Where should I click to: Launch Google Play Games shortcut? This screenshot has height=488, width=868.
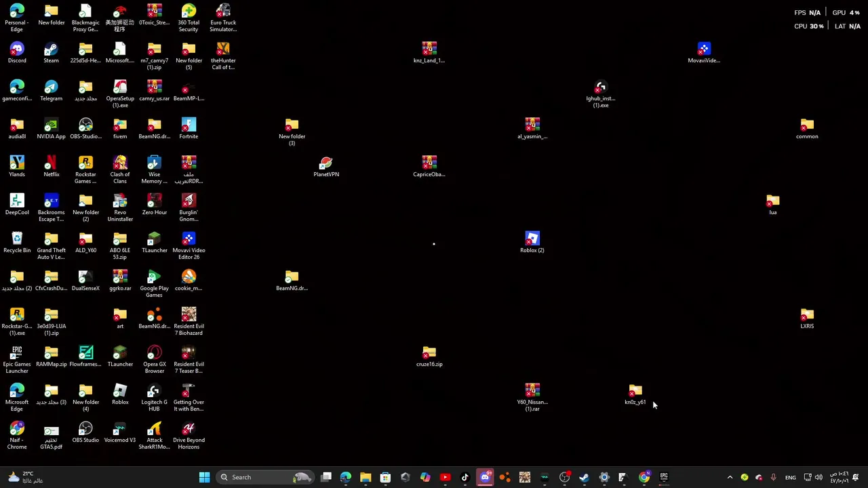point(154,283)
